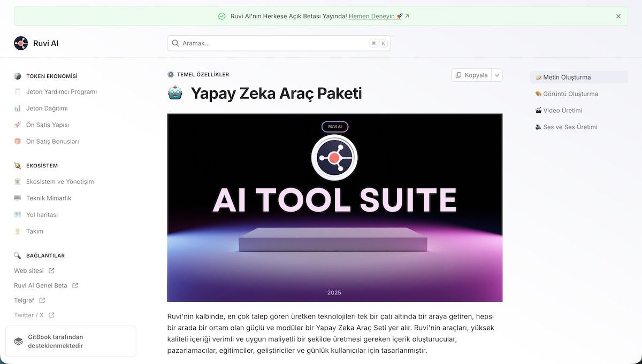This screenshot has width=642, height=364.
Task: Click the rocket icon beside Ön Satış Yapısı
Action: (x=18, y=125)
